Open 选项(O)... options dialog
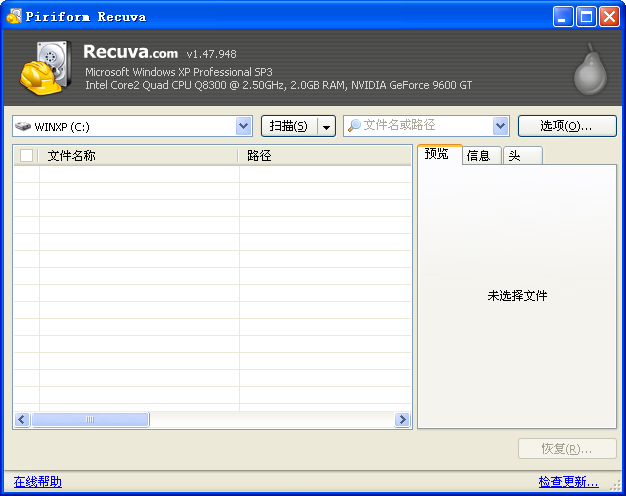Viewport: 626px width, 496px height. tap(567, 126)
